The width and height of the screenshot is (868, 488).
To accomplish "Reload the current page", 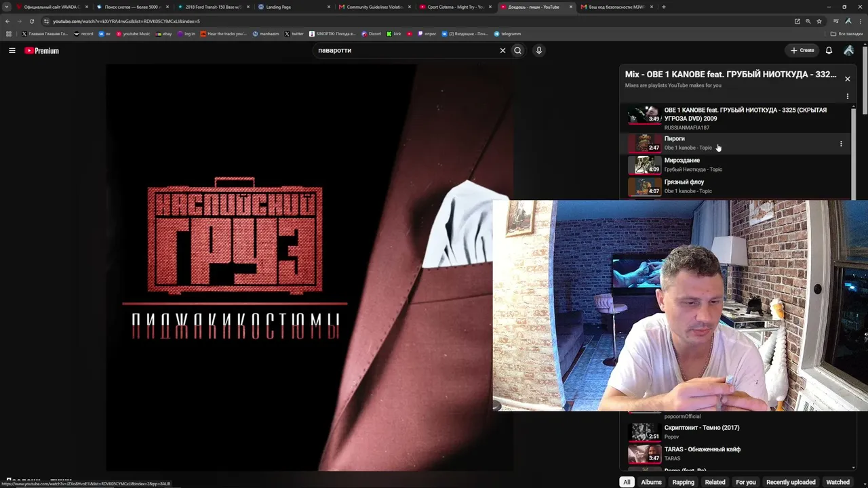I will [x=31, y=21].
